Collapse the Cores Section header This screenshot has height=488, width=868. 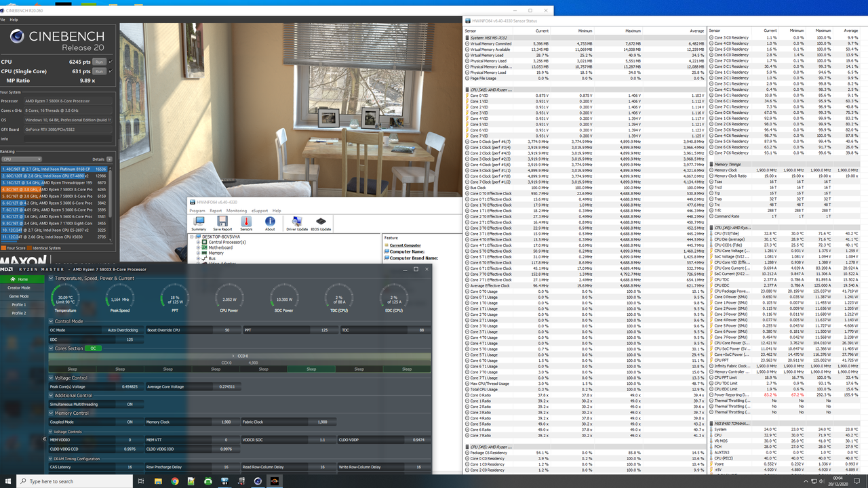[x=52, y=348]
